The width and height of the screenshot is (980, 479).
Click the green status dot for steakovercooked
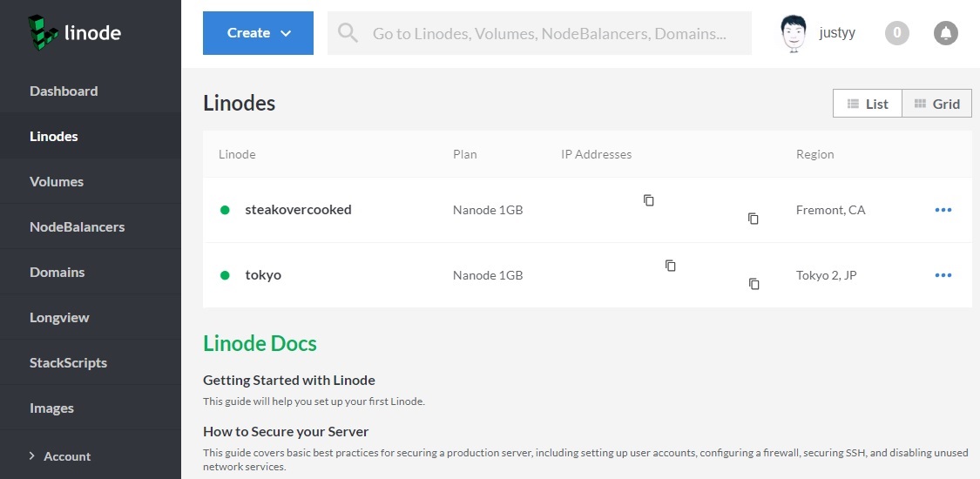pyautogui.click(x=225, y=210)
